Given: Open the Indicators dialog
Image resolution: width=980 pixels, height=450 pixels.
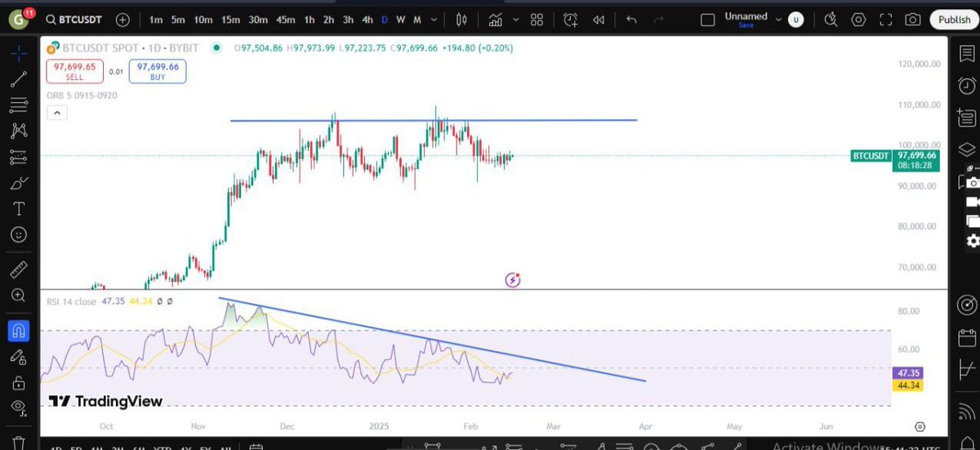Looking at the screenshot, I should point(496,20).
